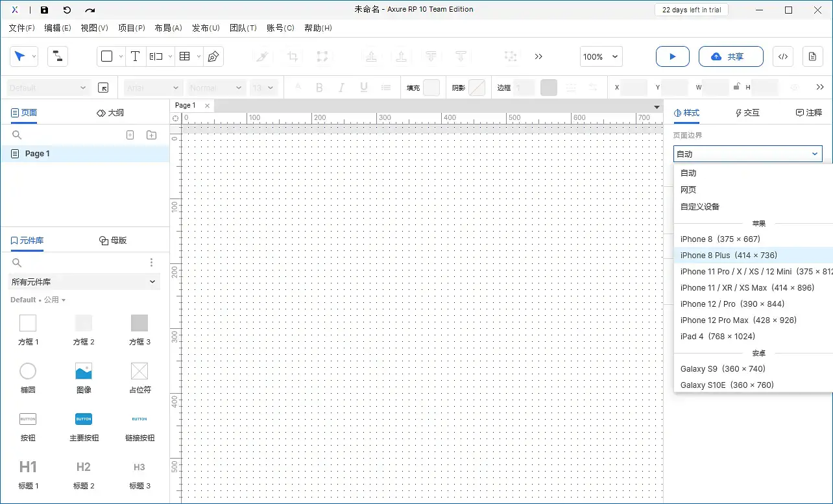Open the zoom percentage dropdown

click(x=600, y=56)
